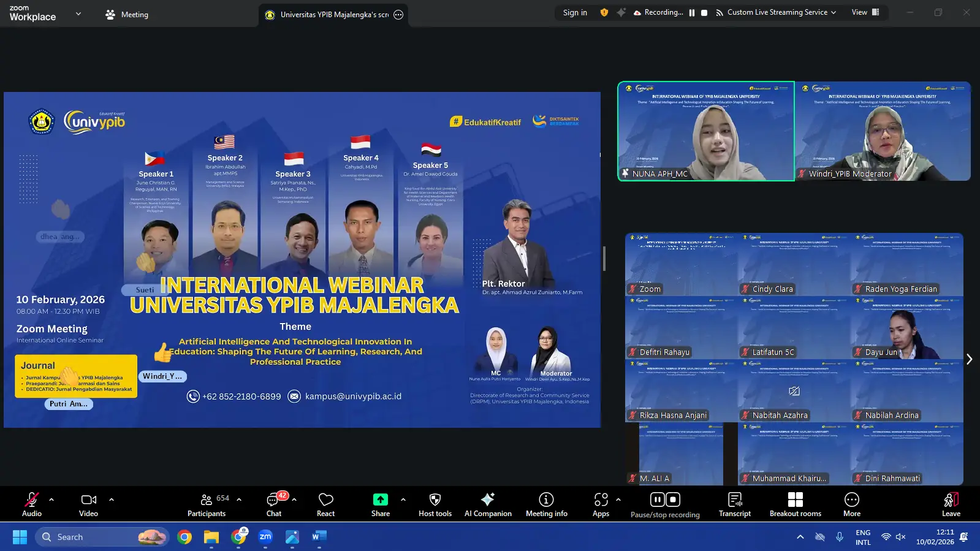Expand the share options arrow
The width and height of the screenshot is (980, 551).
tap(403, 500)
